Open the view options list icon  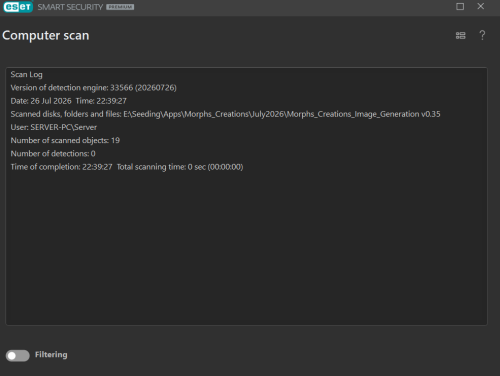(x=460, y=35)
